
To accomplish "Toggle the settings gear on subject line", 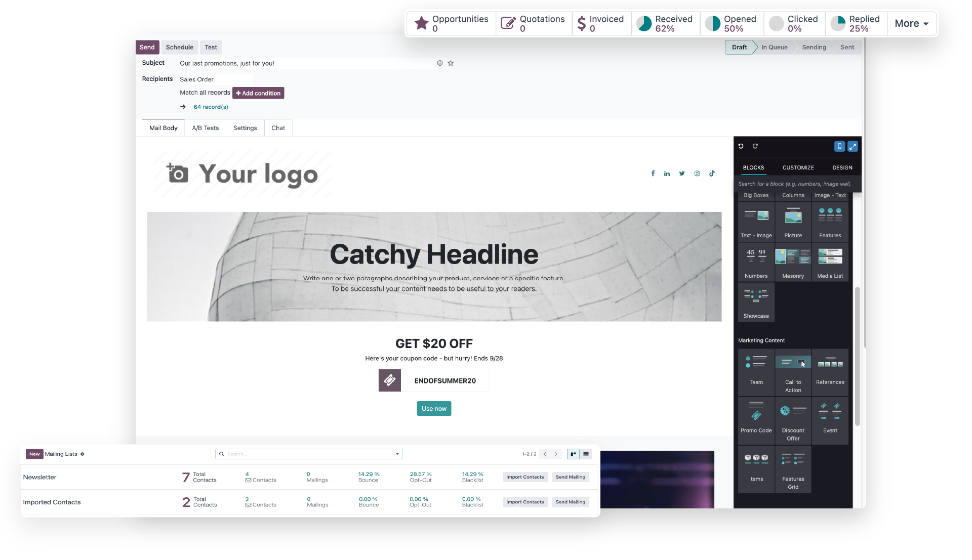I will tap(440, 63).
